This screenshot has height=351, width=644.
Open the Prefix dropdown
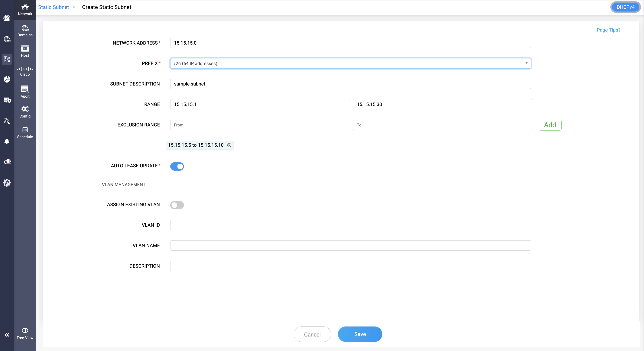coord(350,63)
